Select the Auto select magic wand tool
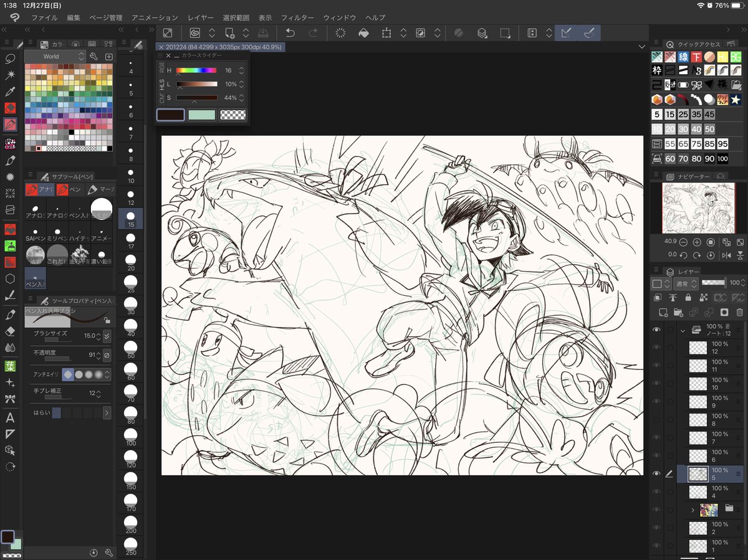The width and height of the screenshot is (748, 560). pyautogui.click(x=10, y=75)
